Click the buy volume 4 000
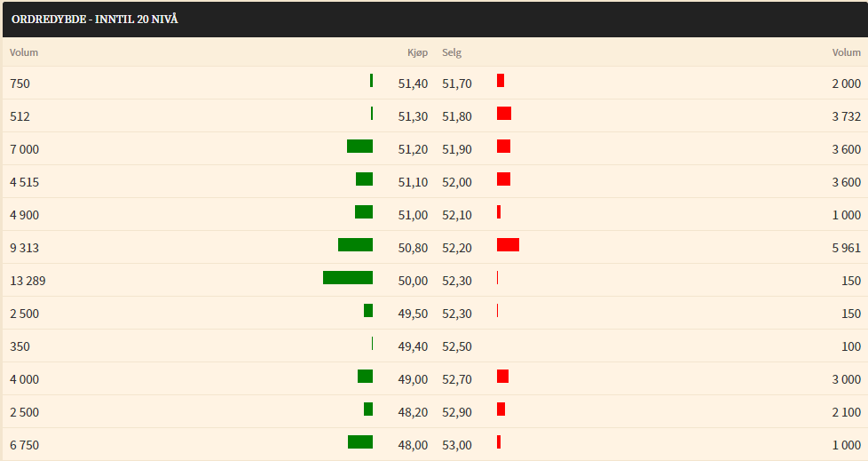 click(24, 379)
